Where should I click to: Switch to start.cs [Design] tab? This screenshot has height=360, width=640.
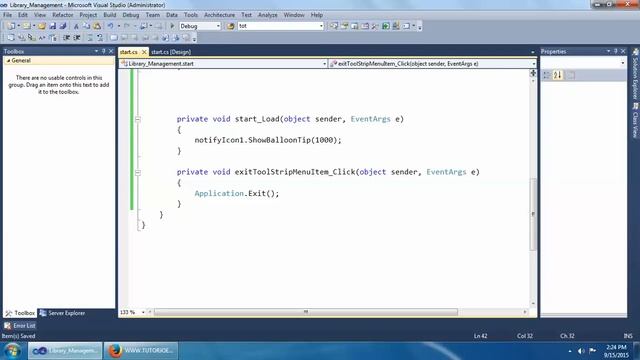171,52
